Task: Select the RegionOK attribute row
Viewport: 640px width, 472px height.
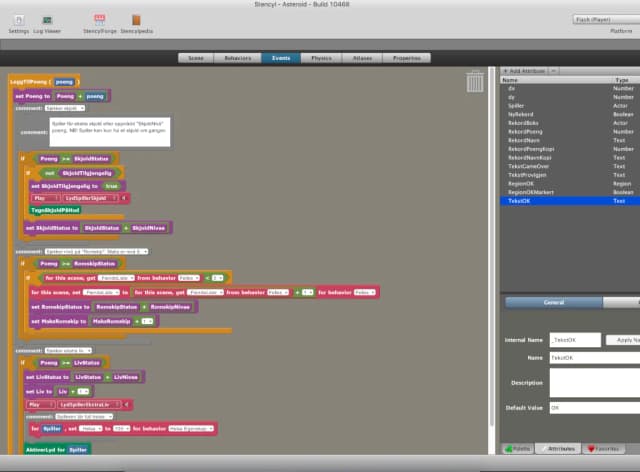Action: 570,184
